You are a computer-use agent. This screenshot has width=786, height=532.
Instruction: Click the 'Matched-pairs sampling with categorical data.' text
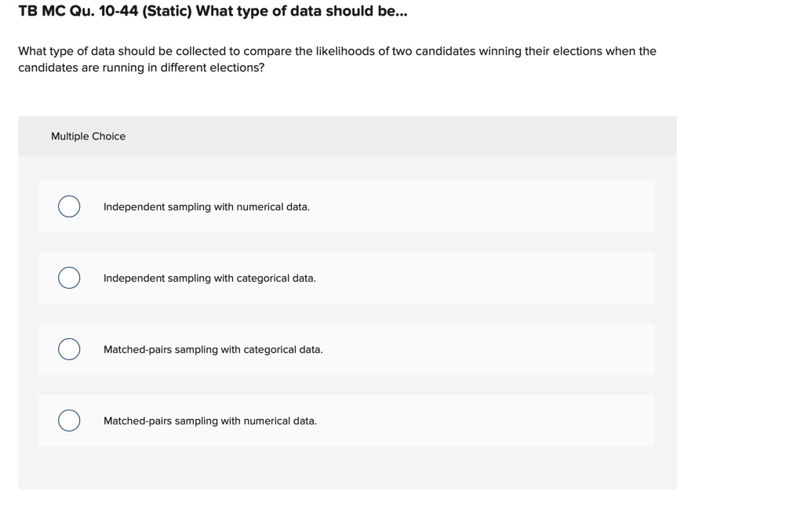click(x=213, y=350)
